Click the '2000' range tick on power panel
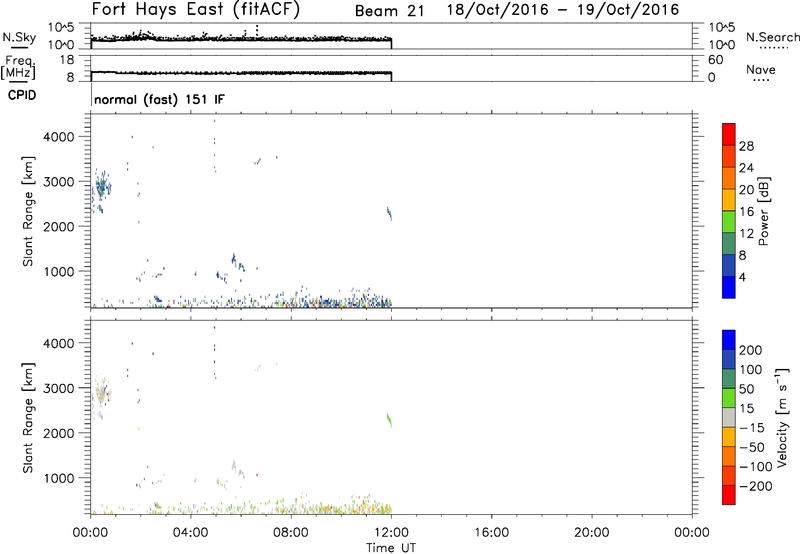 60,226
